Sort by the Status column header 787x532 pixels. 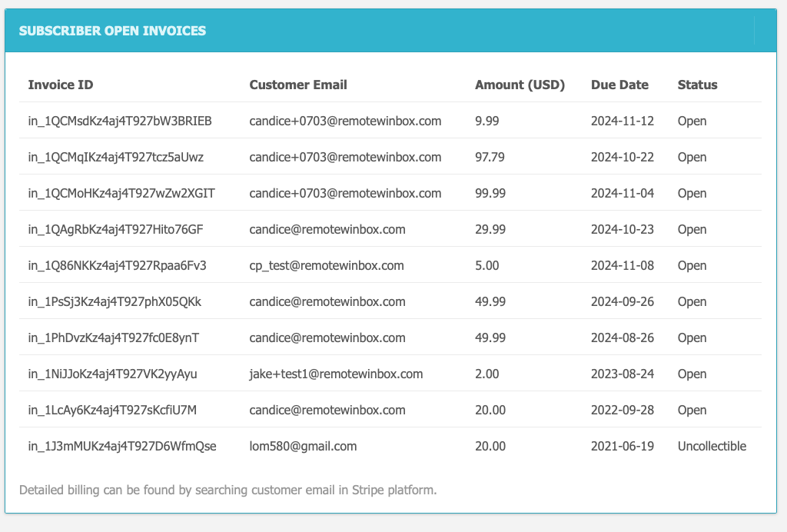point(697,85)
